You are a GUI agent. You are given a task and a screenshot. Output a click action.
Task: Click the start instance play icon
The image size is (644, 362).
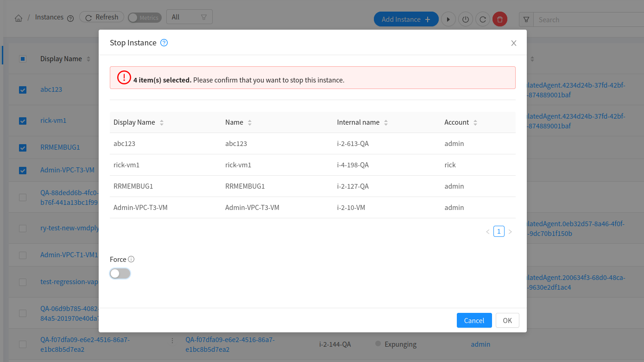click(448, 19)
